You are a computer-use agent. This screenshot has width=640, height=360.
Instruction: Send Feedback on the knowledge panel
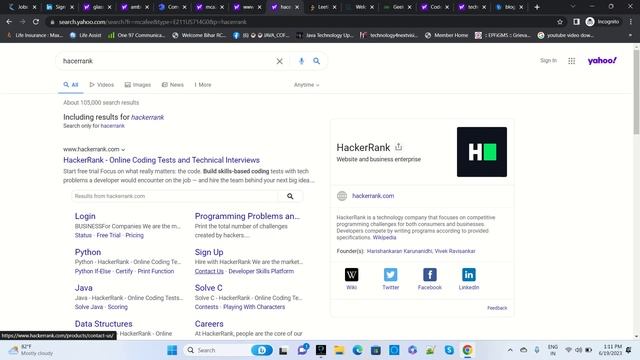[x=497, y=308]
